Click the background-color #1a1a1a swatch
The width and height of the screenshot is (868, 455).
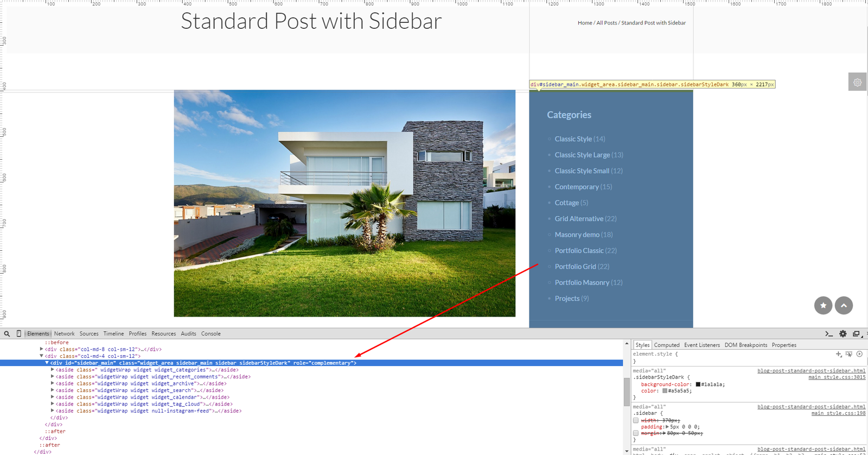tap(698, 384)
